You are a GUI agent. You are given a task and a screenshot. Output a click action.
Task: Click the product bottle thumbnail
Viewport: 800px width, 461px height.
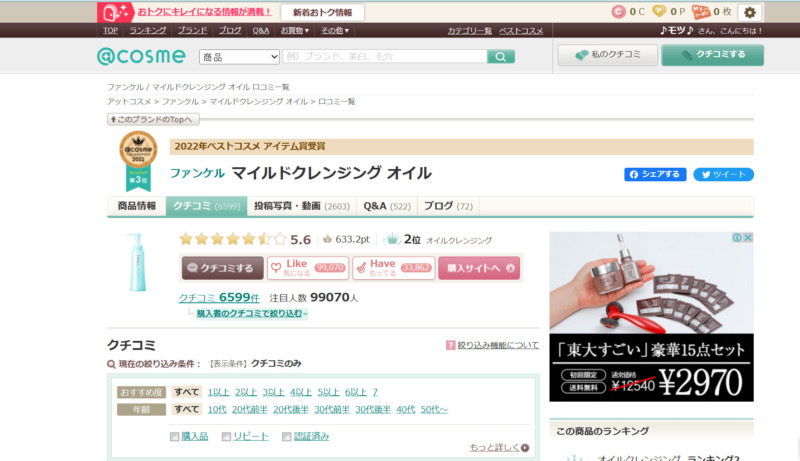[137, 262]
